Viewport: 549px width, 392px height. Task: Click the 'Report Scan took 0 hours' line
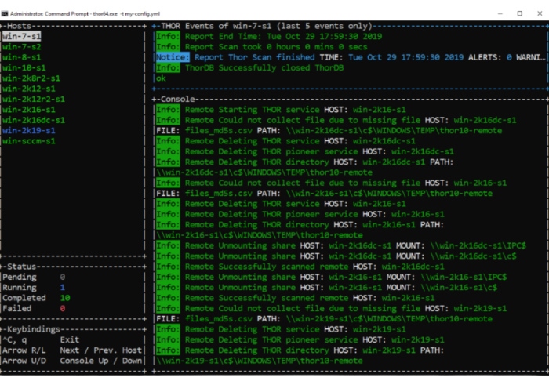pos(261,46)
